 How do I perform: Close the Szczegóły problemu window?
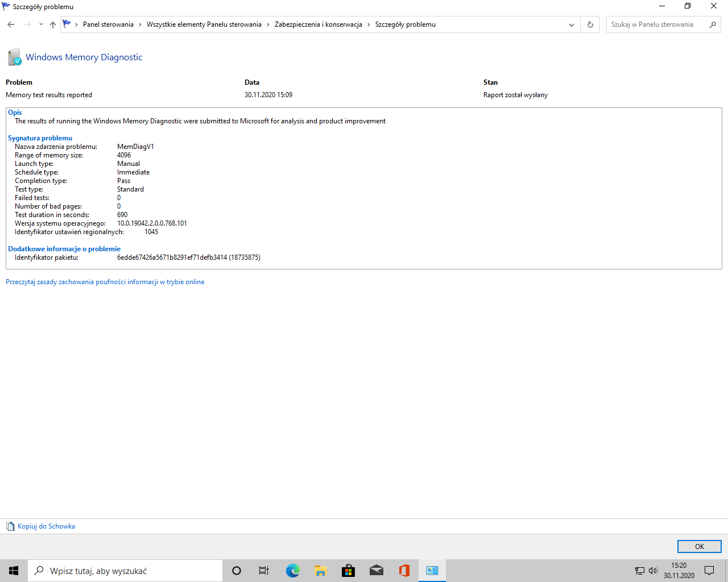pos(714,6)
